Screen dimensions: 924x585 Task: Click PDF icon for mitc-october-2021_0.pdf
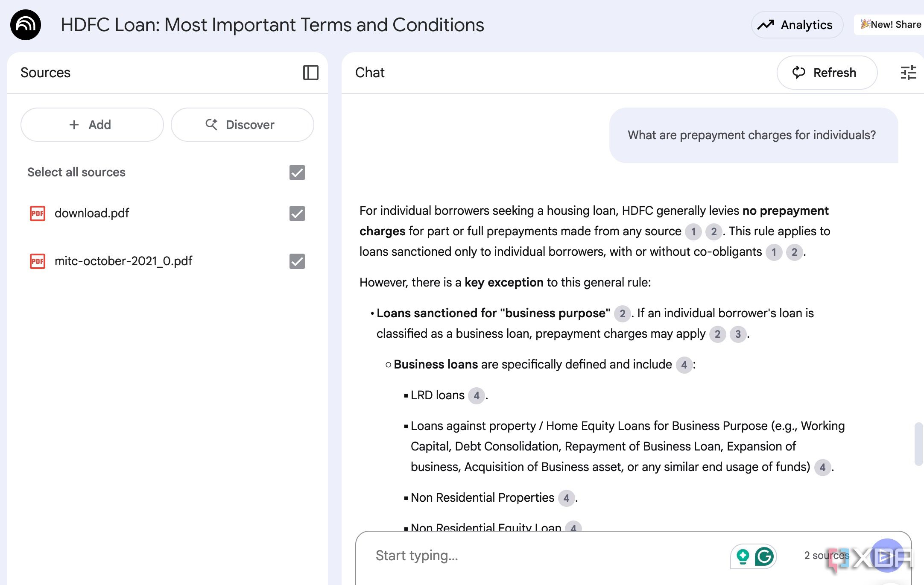[x=38, y=261]
